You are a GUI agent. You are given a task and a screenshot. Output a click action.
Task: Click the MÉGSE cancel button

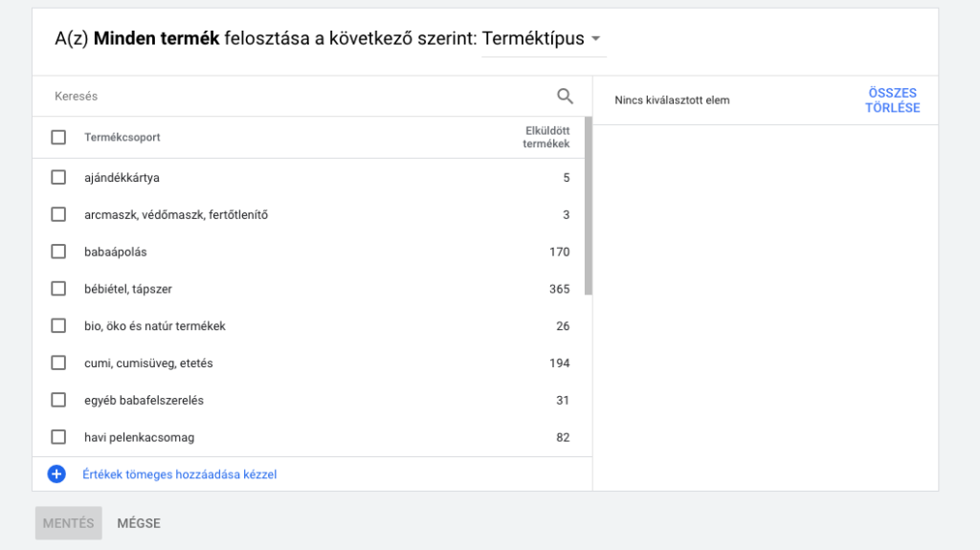pyautogui.click(x=139, y=523)
